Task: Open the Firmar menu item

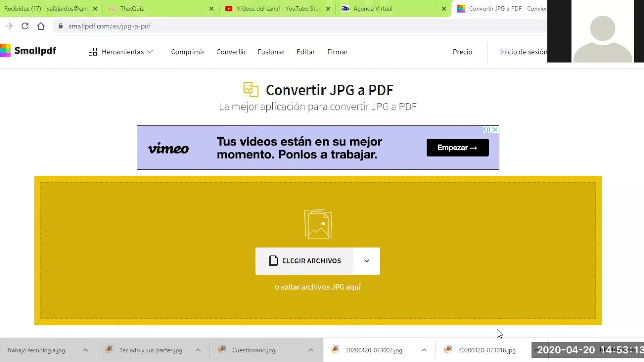Action: pos(337,52)
